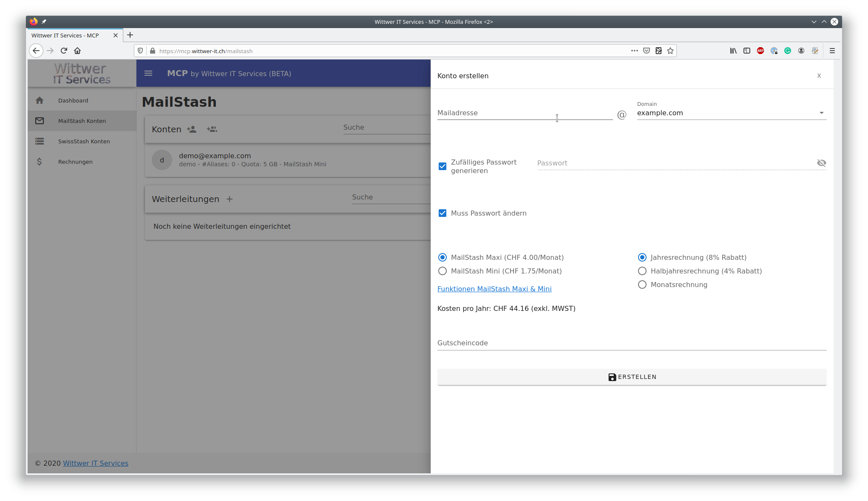
Task: Click Kosten pro Jahr CHF 44.16 text
Action: 506,308
